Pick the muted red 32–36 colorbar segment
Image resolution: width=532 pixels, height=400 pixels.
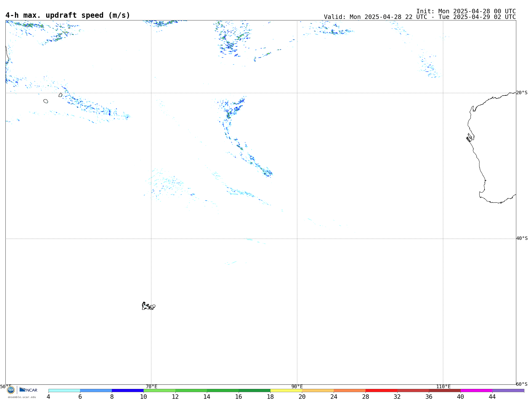(413, 390)
